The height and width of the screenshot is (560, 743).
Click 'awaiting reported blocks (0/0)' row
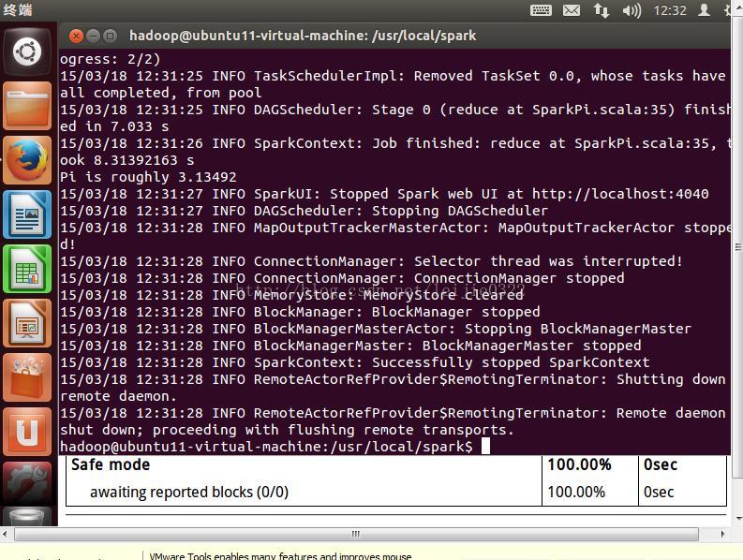(x=189, y=493)
